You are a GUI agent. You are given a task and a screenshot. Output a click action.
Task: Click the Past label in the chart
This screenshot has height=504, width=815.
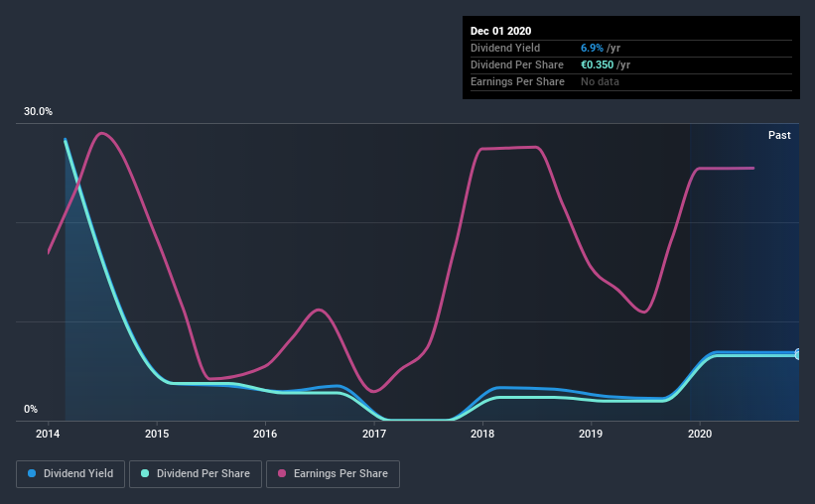click(779, 135)
